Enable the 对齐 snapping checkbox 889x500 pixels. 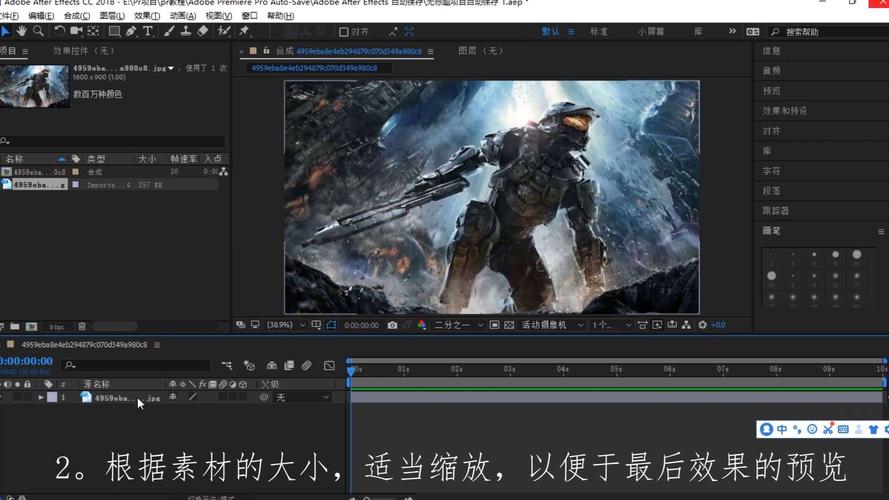click(344, 32)
